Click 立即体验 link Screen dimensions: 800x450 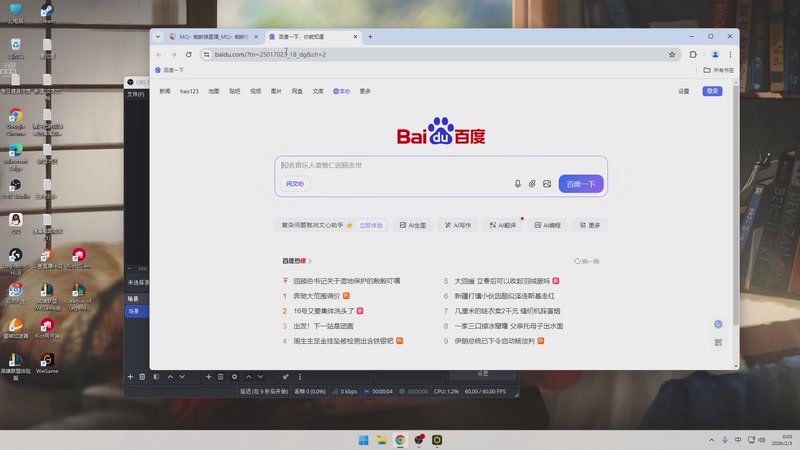click(371, 225)
